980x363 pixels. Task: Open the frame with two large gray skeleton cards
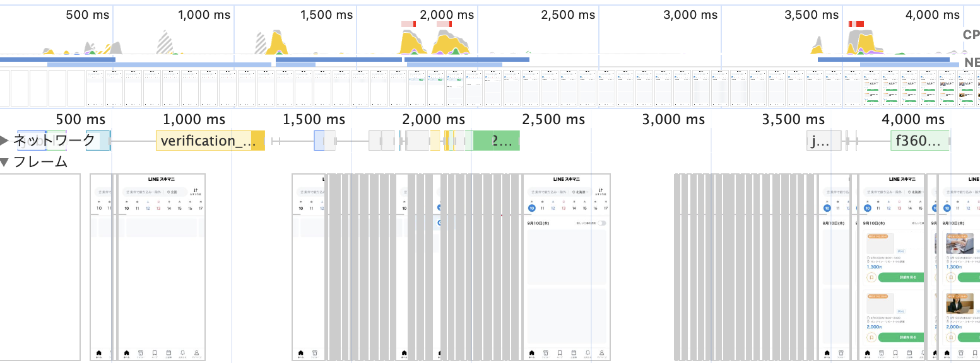click(x=568, y=267)
